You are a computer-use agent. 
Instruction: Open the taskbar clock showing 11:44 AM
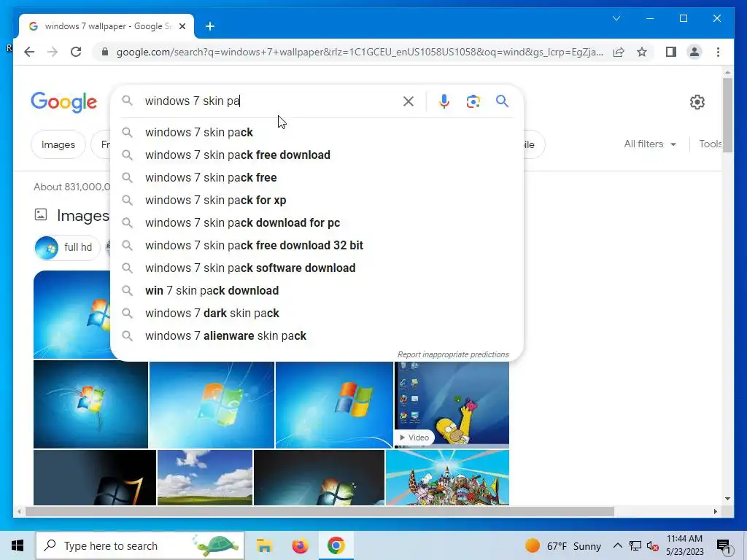[x=684, y=545]
